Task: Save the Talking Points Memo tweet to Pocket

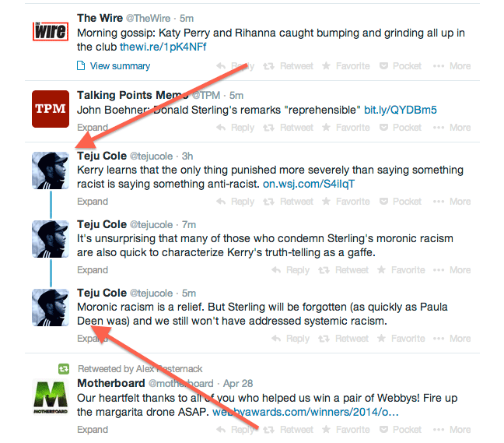Action: pyautogui.click(x=401, y=128)
